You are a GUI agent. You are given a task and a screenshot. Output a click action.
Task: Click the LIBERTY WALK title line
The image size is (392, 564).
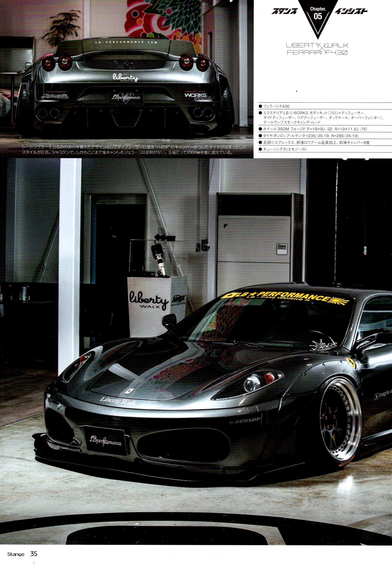[x=318, y=46]
